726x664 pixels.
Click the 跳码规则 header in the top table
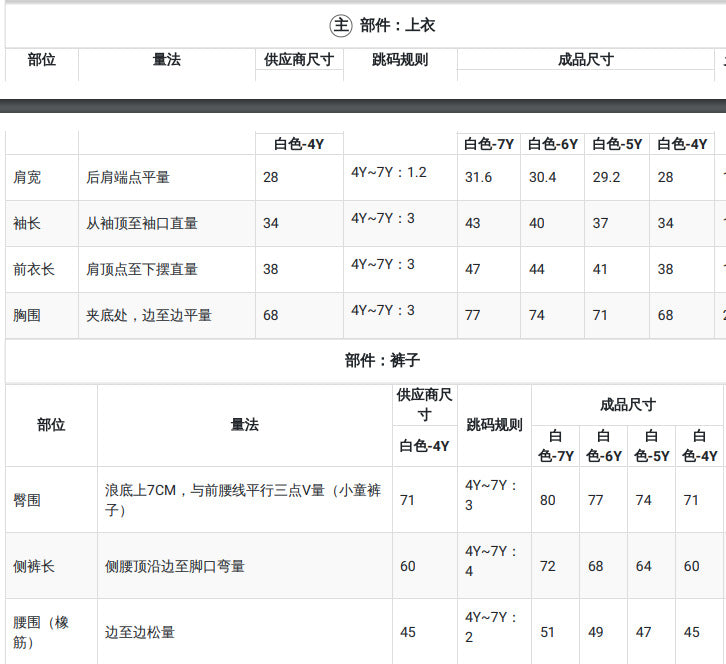tap(400, 60)
